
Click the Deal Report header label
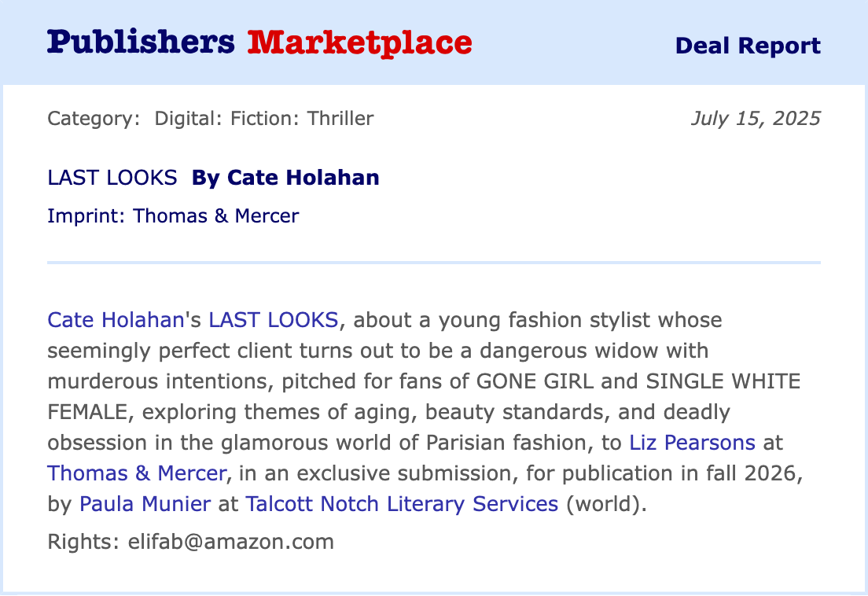tap(748, 46)
